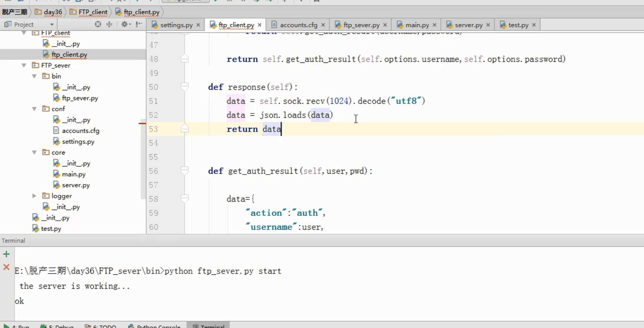Open Project panel settings gear
Screen dimensions: 644x328
(125, 24)
